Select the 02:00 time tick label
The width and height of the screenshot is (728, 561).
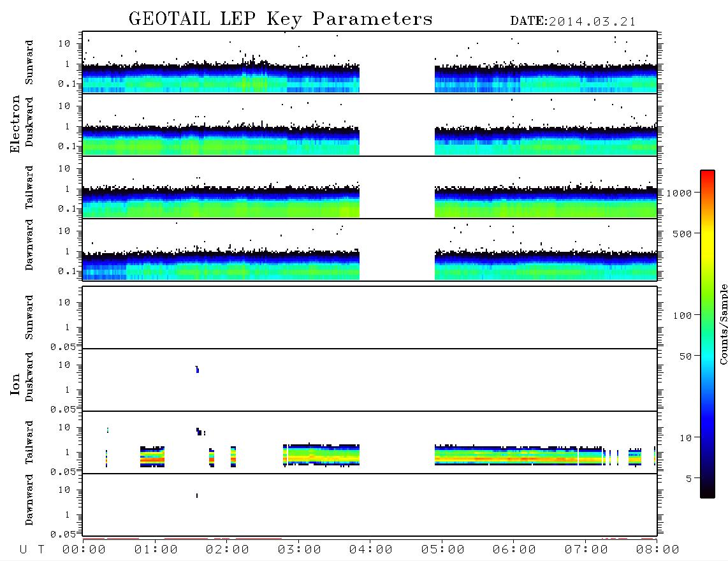[228, 550]
